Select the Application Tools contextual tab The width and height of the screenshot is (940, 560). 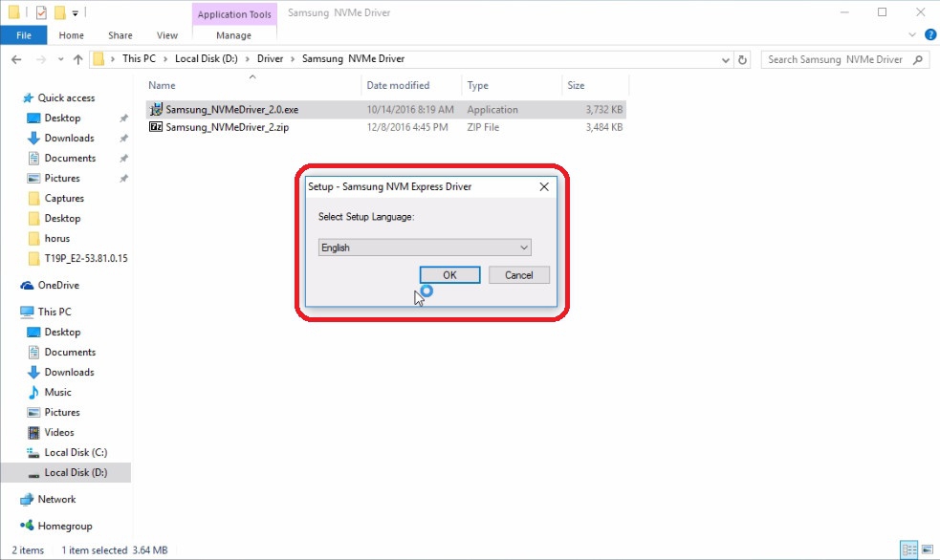(234, 14)
